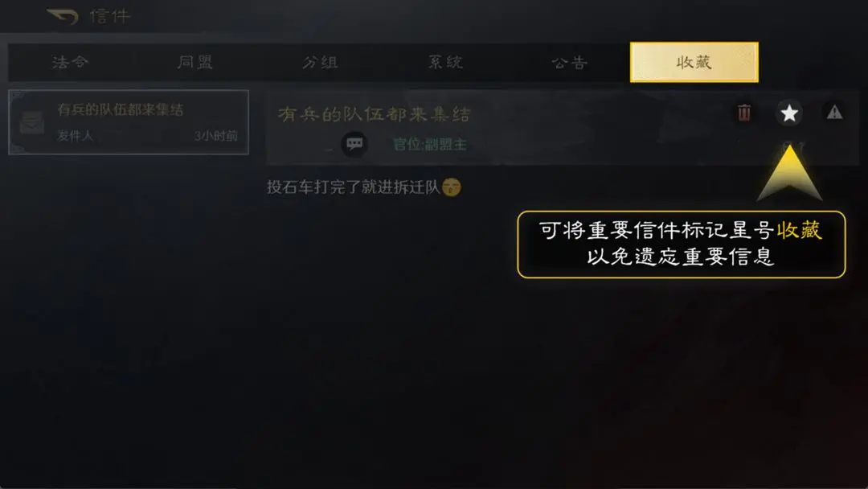Open the 同盟 mail tab
Image resolution: width=868 pixels, height=489 pixels.
click(194, 62)
